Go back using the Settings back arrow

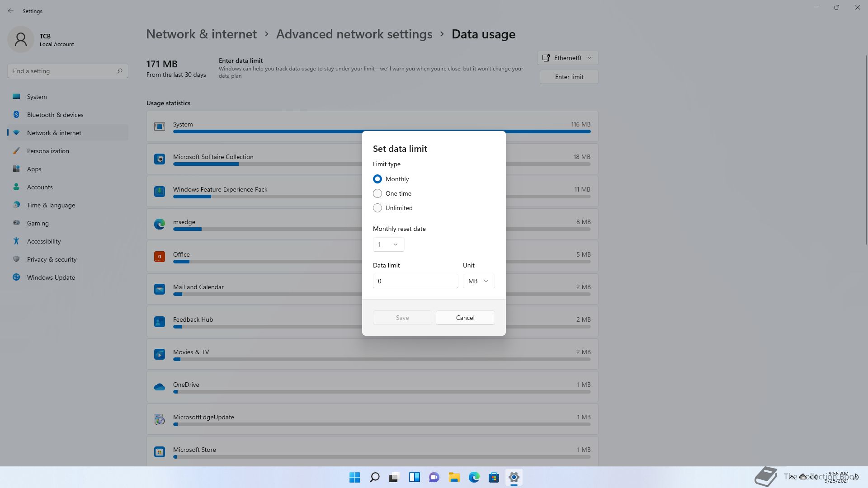(11, 11)
